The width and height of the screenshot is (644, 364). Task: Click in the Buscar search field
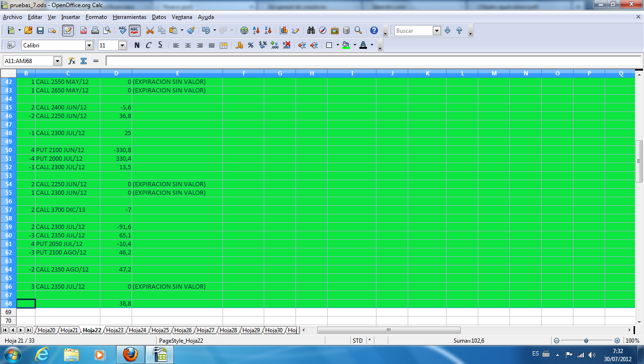(x=414, y=31)
